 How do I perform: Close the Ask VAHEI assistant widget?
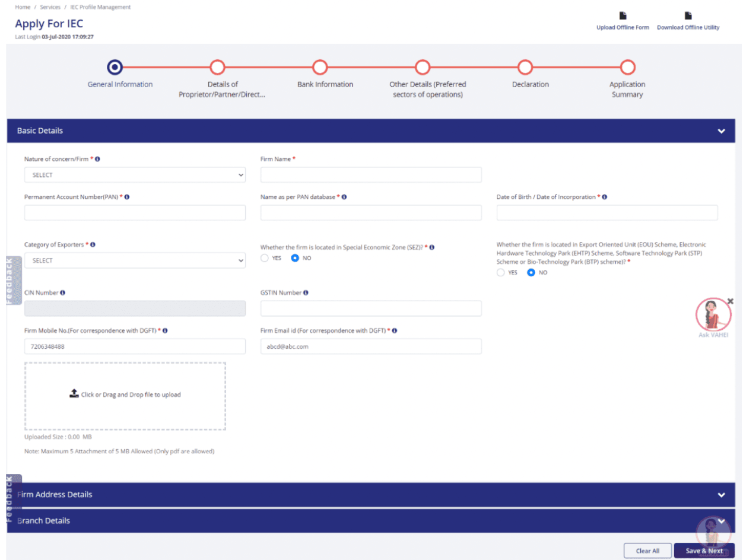[x=730, y=301]
